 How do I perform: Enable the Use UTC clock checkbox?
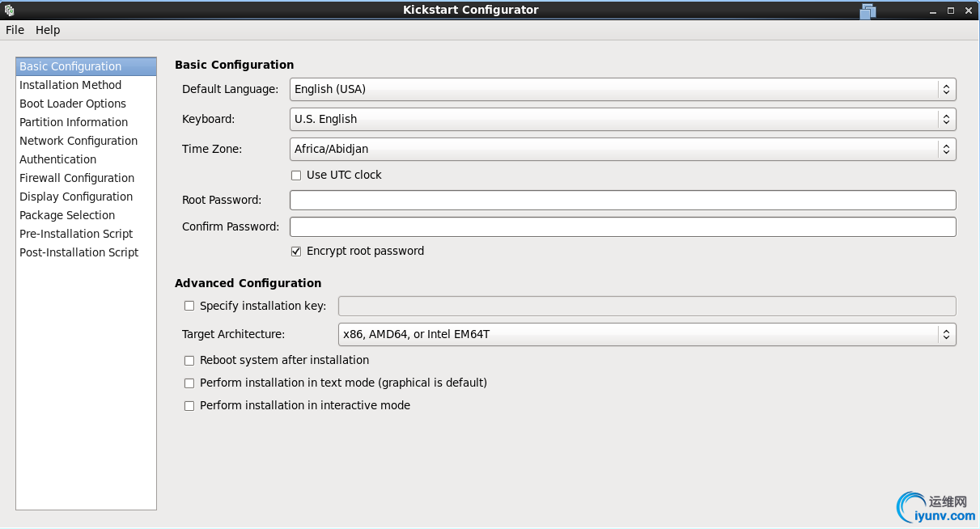click(296, 176)
